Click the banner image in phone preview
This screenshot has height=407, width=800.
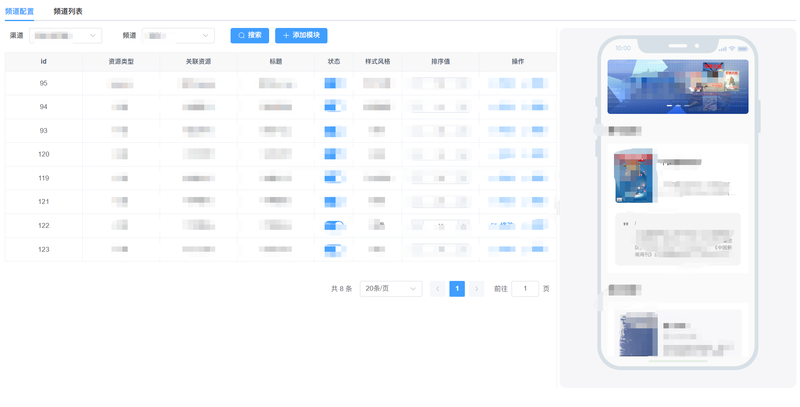pos(678,86)
